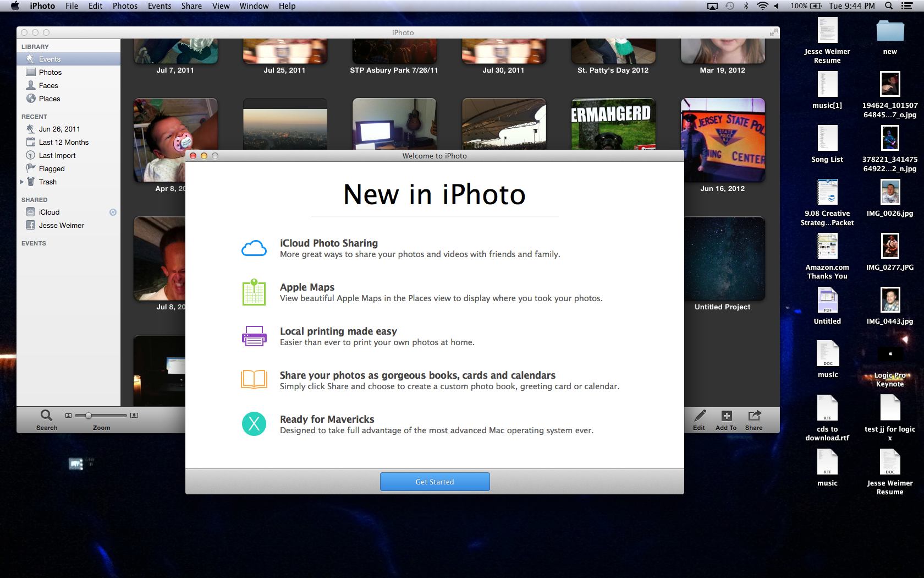Open Faces in the sidebar
Image resolution: width=924 pixels, height=578 pixels.
point(68,85)
